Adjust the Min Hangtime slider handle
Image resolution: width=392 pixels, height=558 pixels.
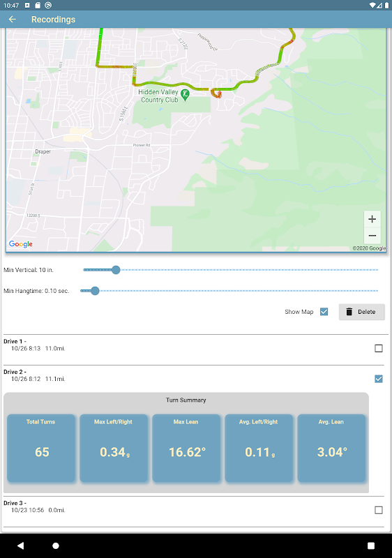95,291
